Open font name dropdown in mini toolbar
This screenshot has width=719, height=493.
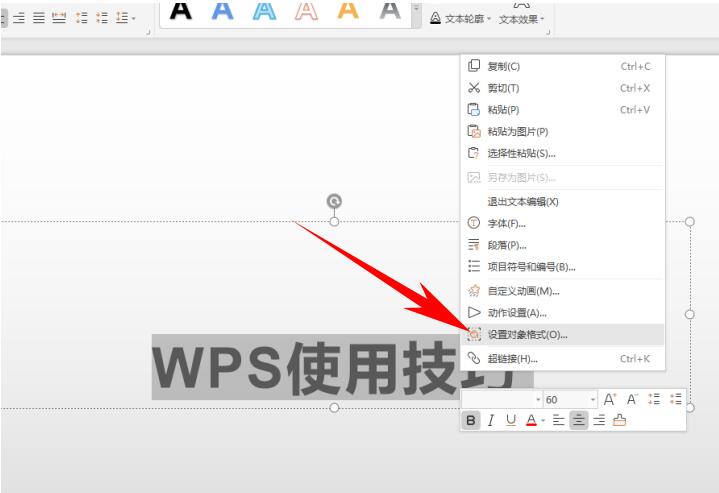pos(538,399)
